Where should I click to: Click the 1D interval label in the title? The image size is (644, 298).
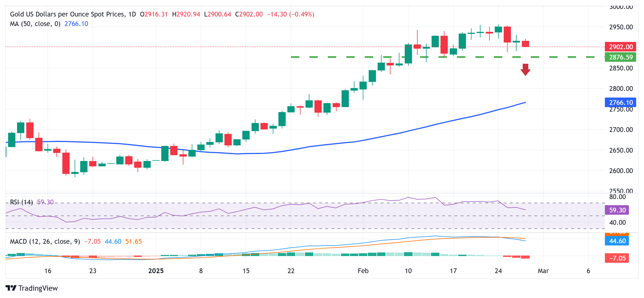coord(132,14)
